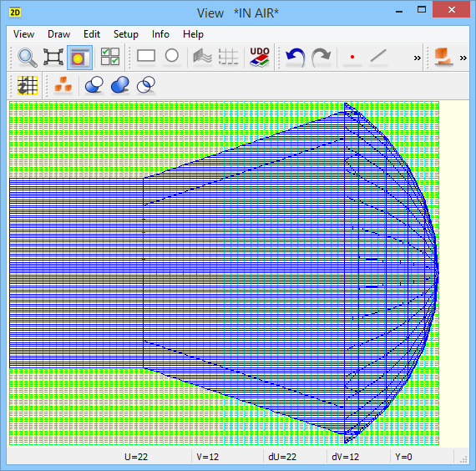Click the orange 3D box icon

[443, 57]
